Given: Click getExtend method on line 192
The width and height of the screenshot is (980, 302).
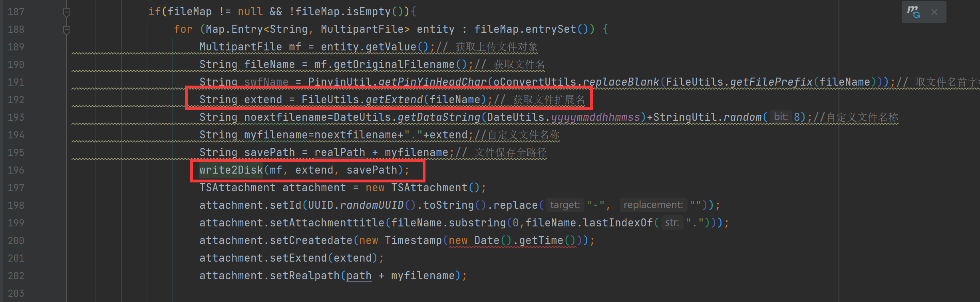Looking at the screenshot, I should 394,100.
